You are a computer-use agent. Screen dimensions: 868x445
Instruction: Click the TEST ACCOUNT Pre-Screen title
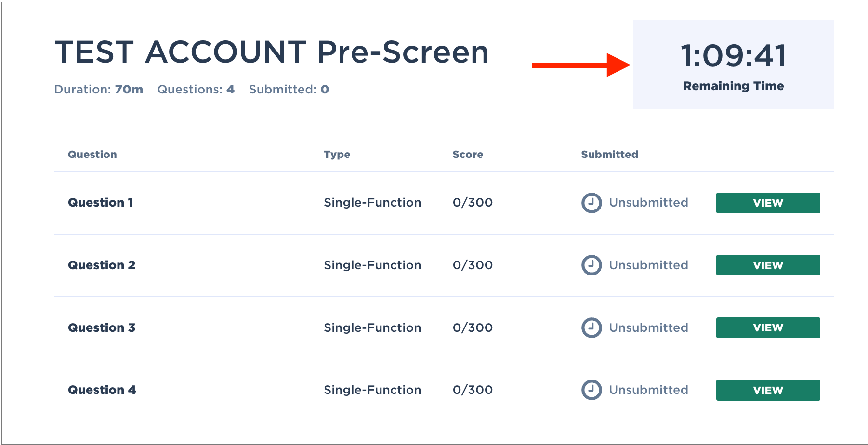[x=272, y=52]
